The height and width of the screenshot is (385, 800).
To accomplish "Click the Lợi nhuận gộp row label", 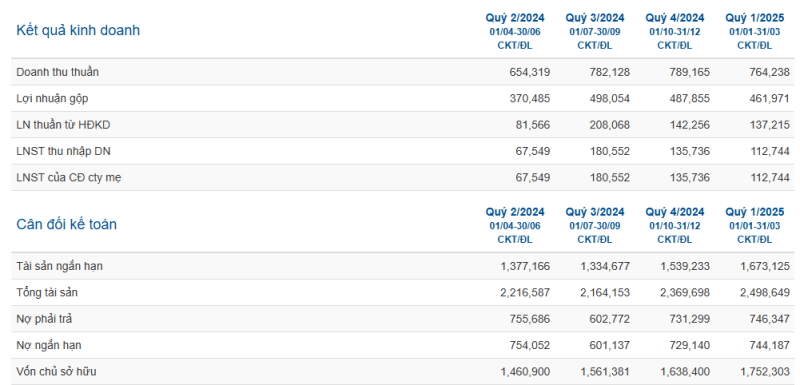I will (52, 98).
